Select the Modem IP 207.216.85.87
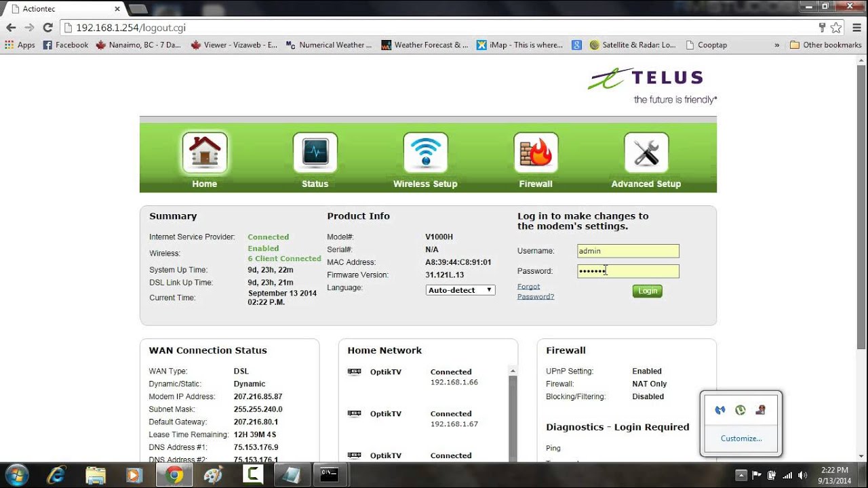 point(258,396)
